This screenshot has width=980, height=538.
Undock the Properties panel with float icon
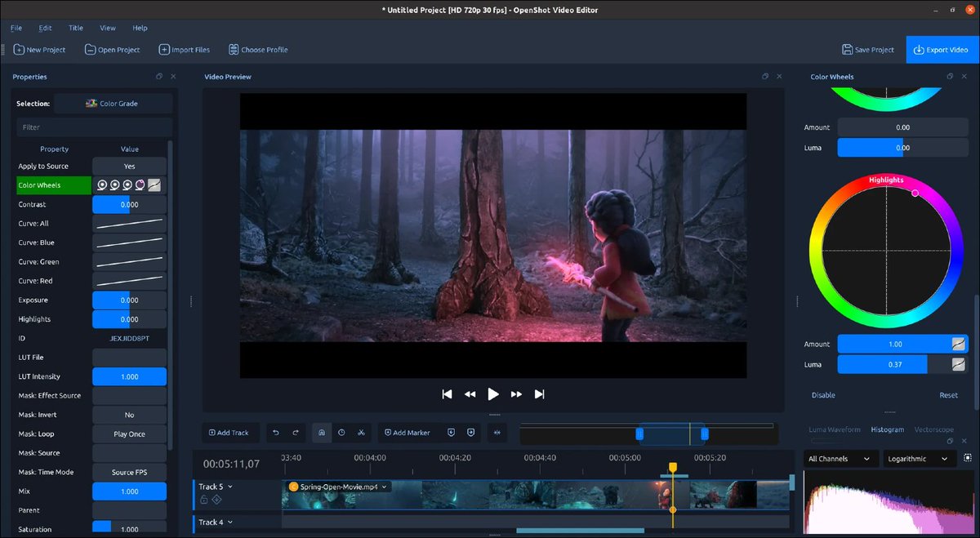[159, 77]
